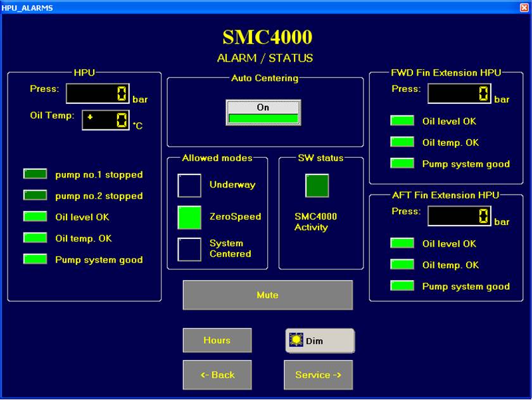This screenshot has height=400, width=532.
Task: Click the 'Oil Temp:' label in HPU
Action: (52, 115)
